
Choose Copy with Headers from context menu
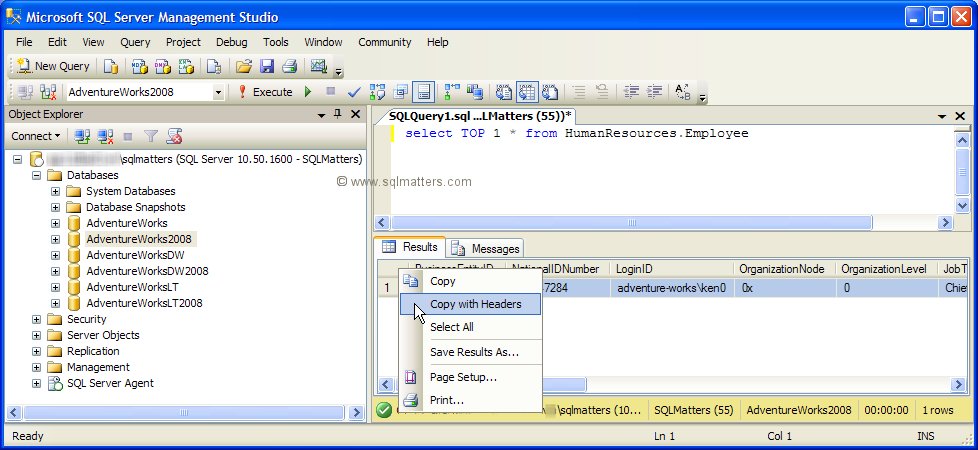[x=475, y=304]
